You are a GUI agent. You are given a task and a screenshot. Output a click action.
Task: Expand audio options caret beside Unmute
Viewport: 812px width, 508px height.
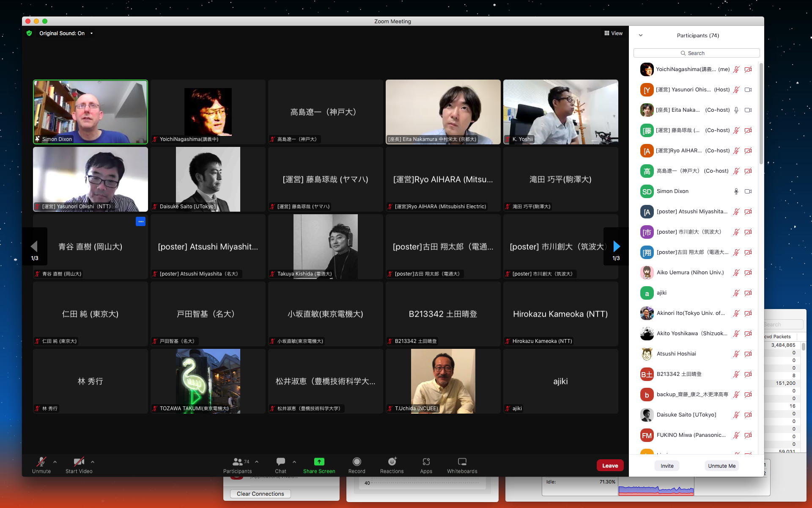(x=55, y=462)
